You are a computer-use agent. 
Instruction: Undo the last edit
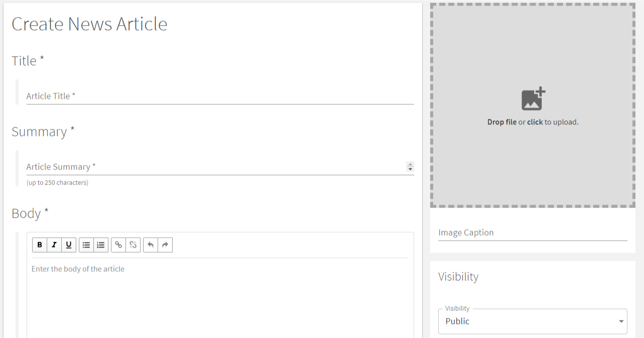click(151, 245)
